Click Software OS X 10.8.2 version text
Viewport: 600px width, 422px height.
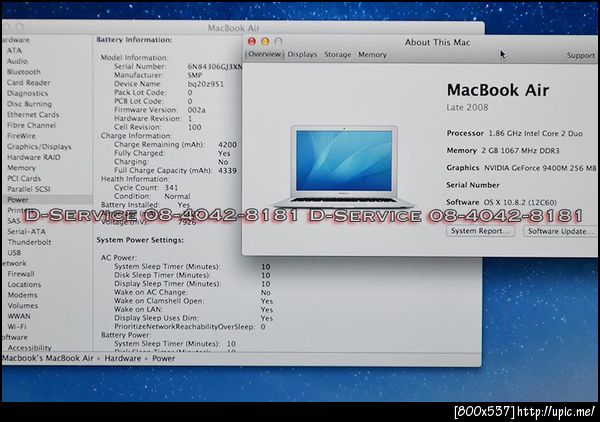coord(501,202)
